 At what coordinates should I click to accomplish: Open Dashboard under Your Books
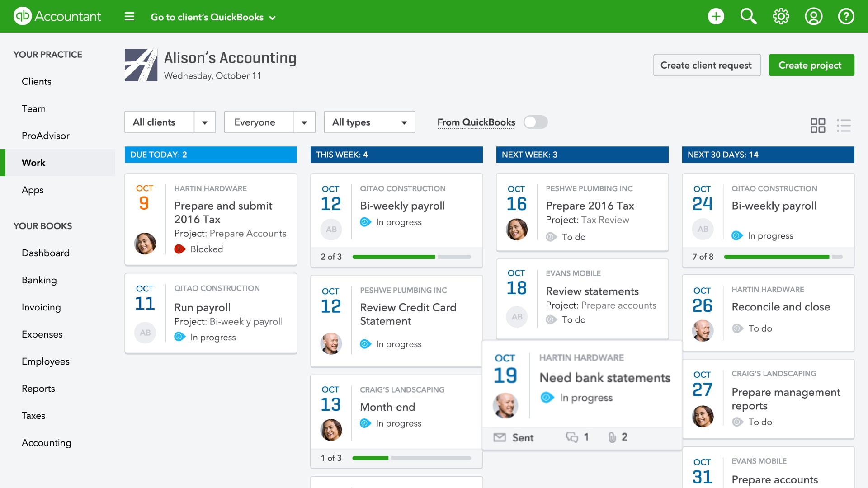[x=46, y=253]
